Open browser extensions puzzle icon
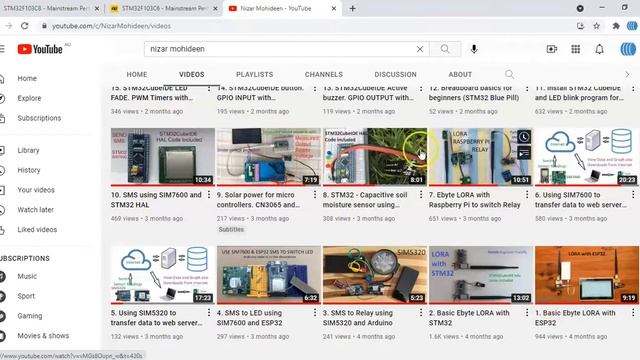This screenshot has width=640, height=360. point(616,26)
